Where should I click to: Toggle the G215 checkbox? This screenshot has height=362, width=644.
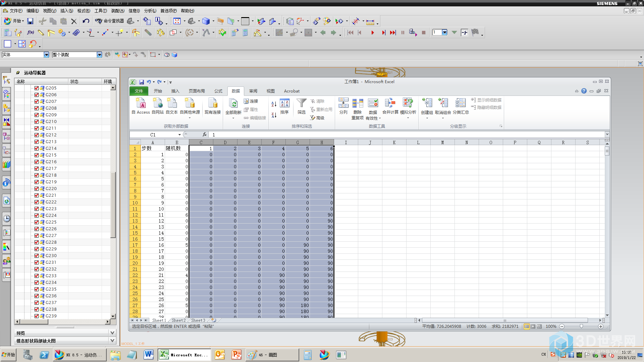[x=37, y=155]
